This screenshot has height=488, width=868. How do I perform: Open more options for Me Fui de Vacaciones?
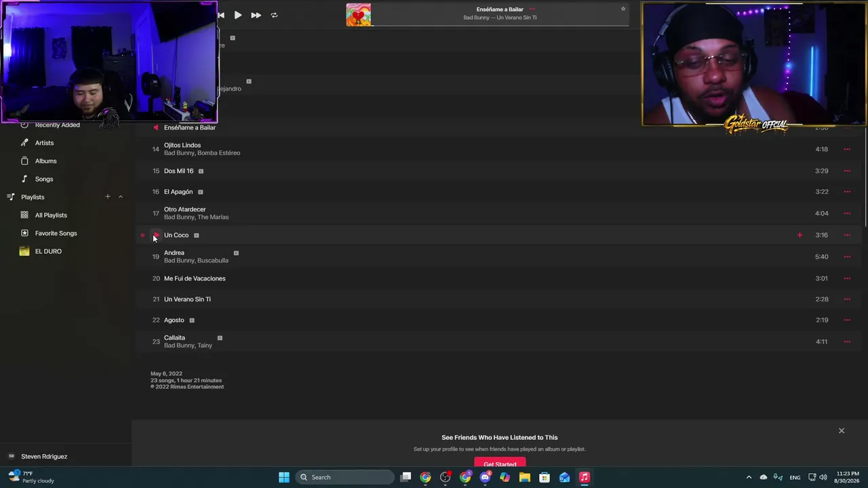847,279
